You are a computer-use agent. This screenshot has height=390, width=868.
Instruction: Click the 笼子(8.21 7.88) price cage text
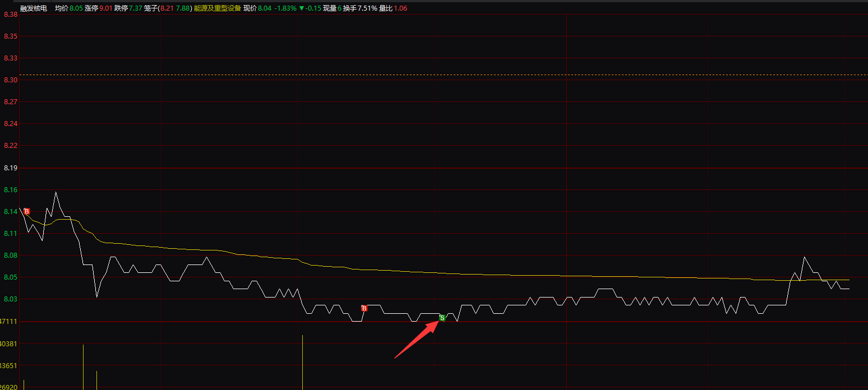click(x=168, y=8)
